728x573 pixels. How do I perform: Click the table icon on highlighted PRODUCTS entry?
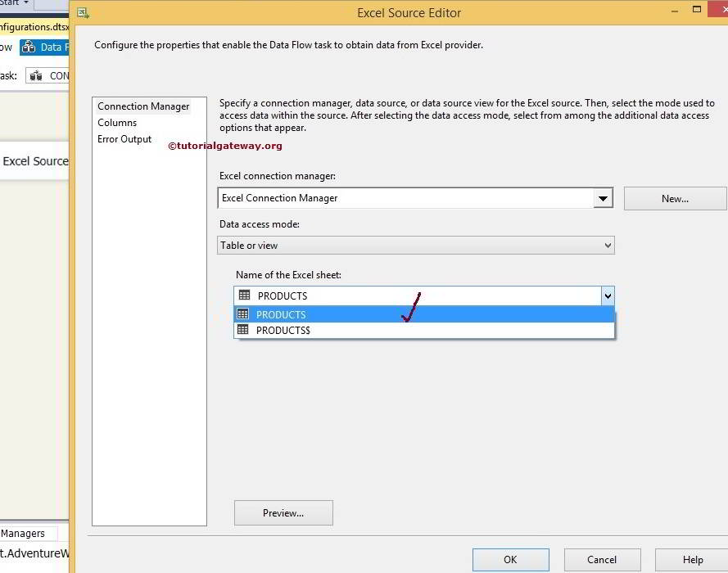coord(243,314)
